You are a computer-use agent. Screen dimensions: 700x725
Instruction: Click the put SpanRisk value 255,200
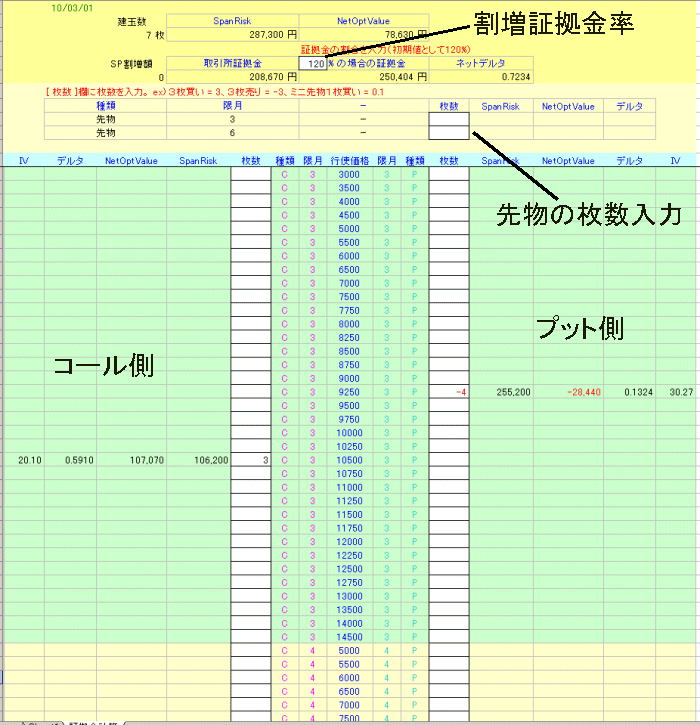[512, 392]
